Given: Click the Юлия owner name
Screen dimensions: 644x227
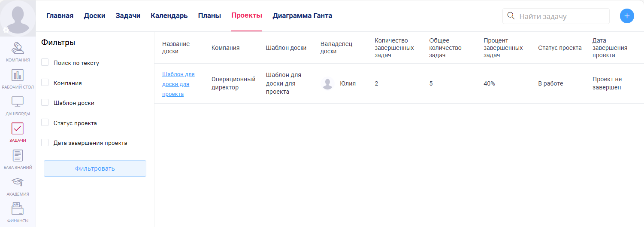Looking at the screenshot, I should coord(348,83).
